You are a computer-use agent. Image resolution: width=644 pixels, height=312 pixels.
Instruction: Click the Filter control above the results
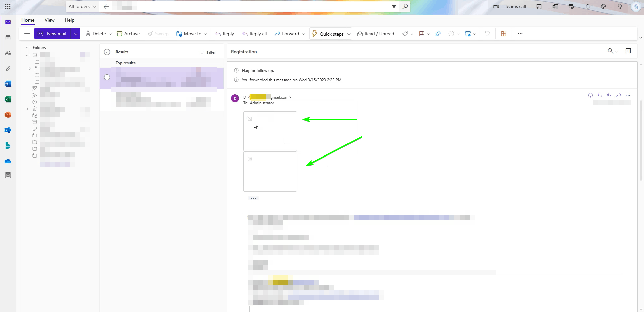(208, 52)
